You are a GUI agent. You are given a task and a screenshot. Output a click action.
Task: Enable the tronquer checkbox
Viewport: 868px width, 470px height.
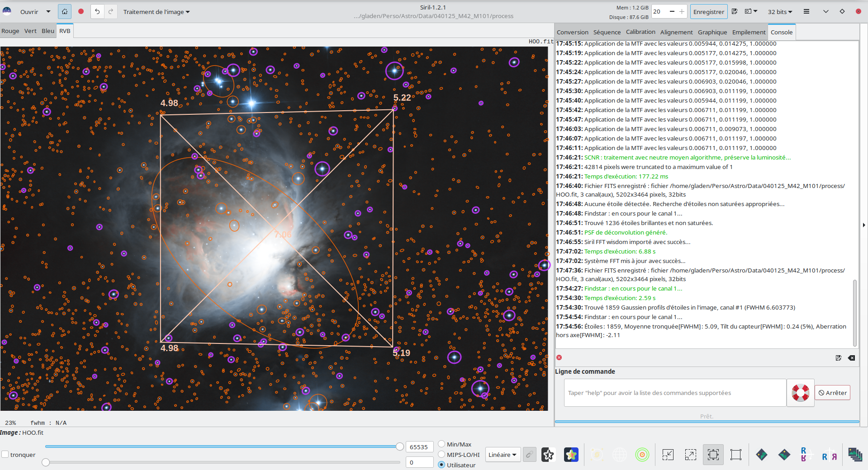pyautogui.click(x=5, y=454)
